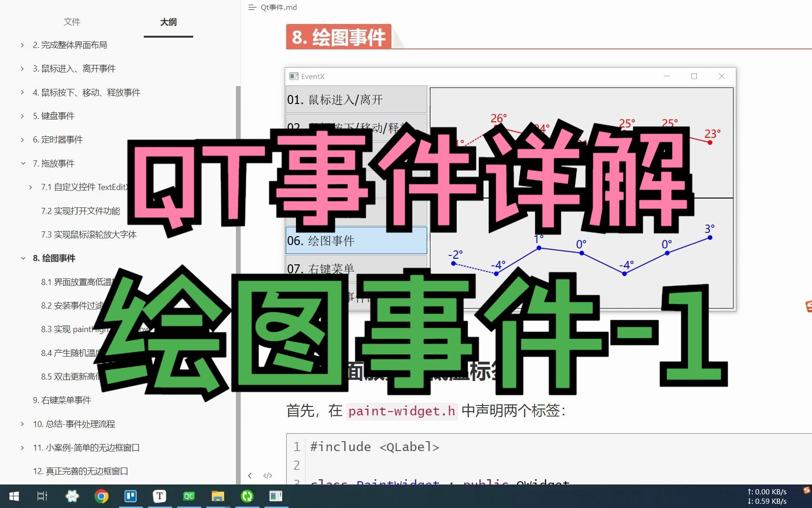Jump to heading 7. 拖放事件
The height and width of the screenshot is (508, 812).
pyautogui.click(x=54, y=164)
